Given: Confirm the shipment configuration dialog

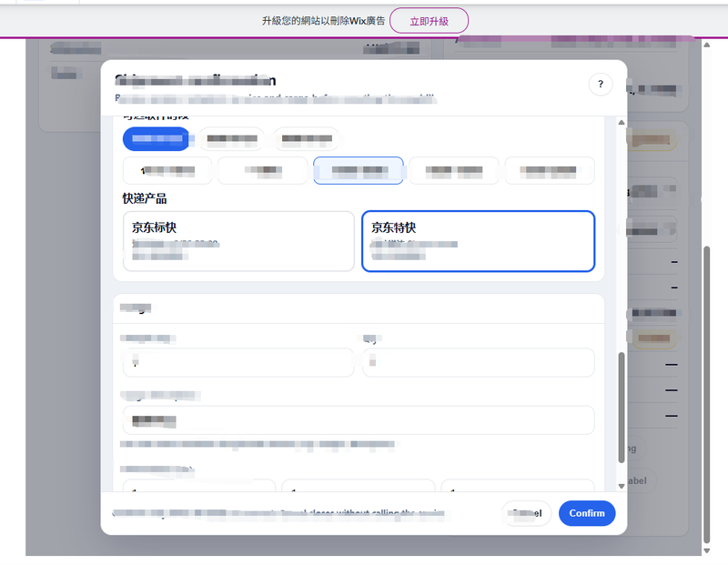Looking at the screenshot, I should [587, 513].
